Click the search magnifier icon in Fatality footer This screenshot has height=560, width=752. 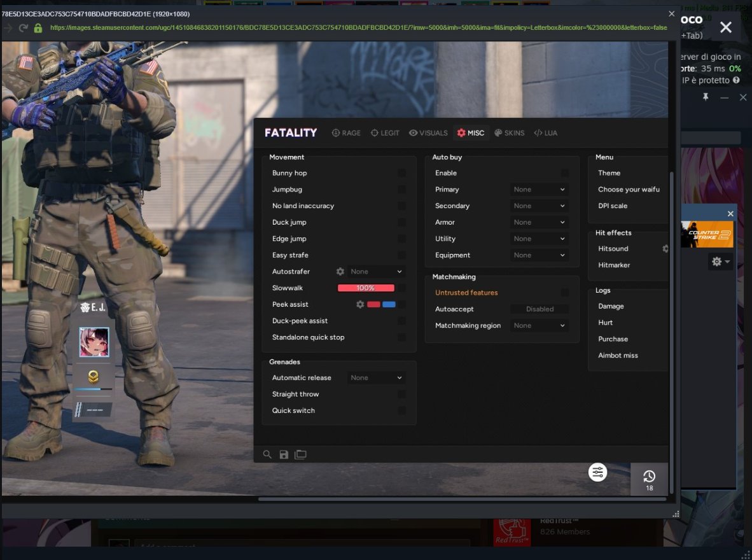(x=267, y=454)
